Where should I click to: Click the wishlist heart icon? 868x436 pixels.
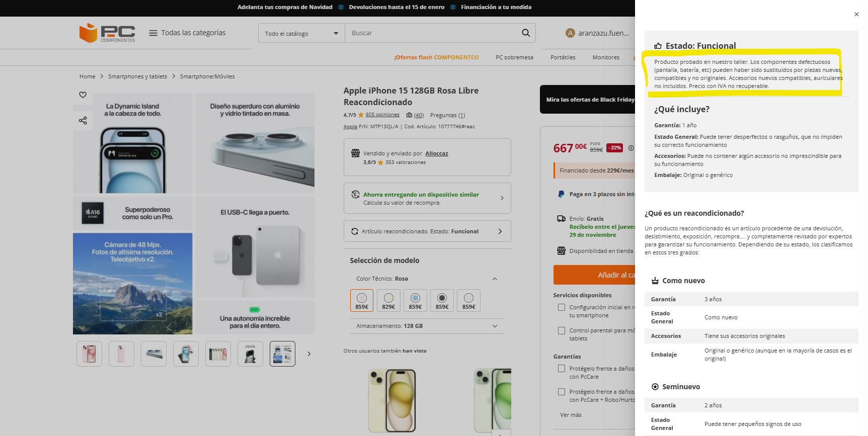(83, 95)
